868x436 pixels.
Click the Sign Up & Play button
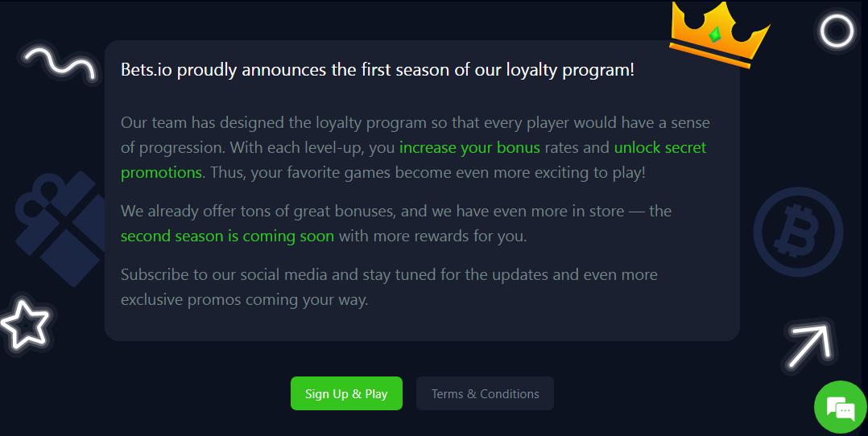(346, 393)
